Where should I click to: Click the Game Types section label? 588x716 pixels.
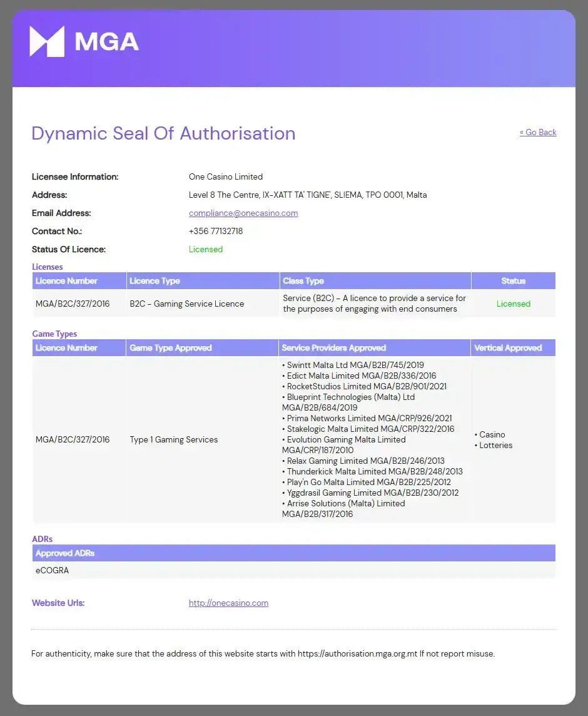point(54,334)
